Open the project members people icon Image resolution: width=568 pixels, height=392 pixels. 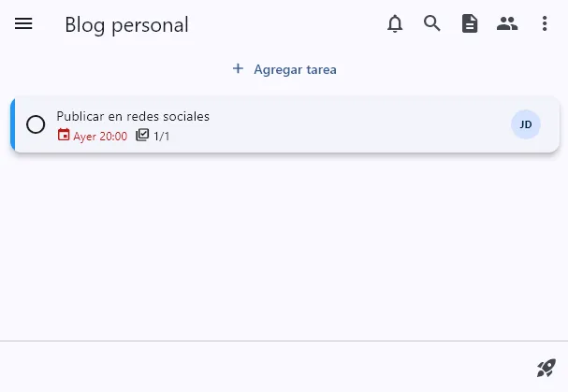[507, 24]
